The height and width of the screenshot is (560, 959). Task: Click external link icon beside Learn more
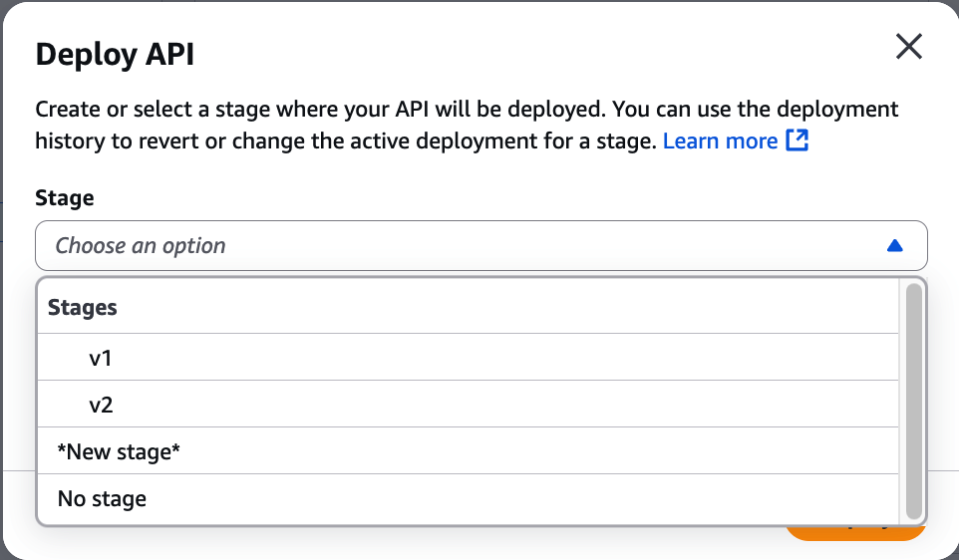click(797, 140)
